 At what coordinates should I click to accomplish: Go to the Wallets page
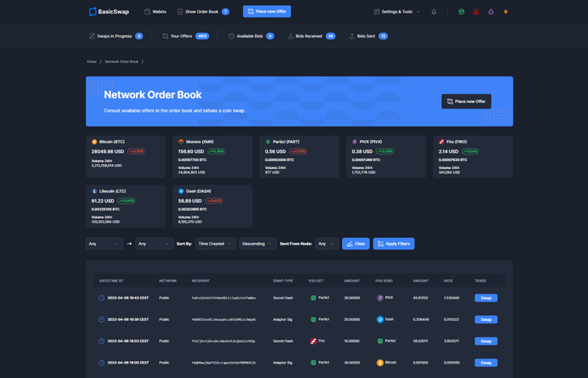coord(155,12)
